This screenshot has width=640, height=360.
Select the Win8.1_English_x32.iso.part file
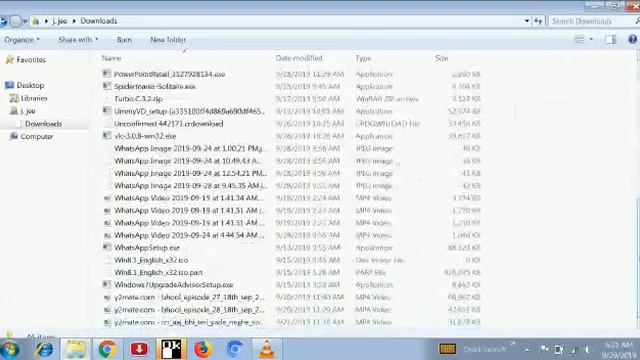point(158,273)
